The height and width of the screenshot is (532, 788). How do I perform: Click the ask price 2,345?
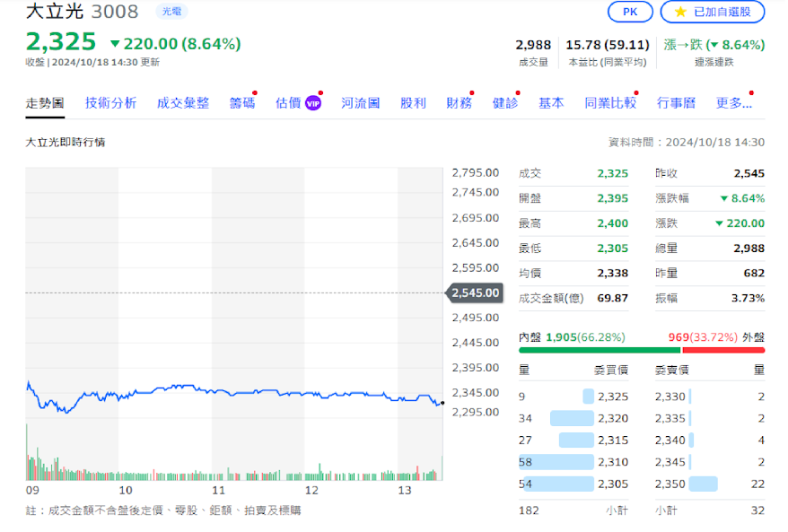coord(670,462)
